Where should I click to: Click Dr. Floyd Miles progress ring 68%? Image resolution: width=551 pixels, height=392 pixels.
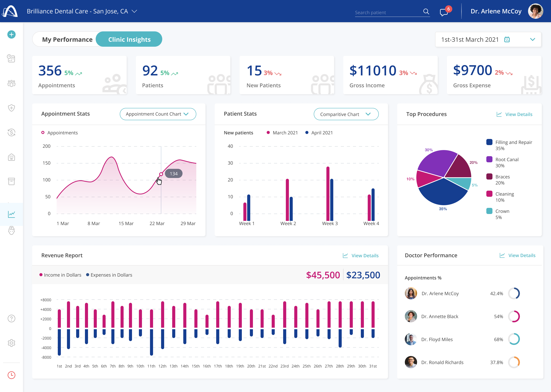(514, 339)
